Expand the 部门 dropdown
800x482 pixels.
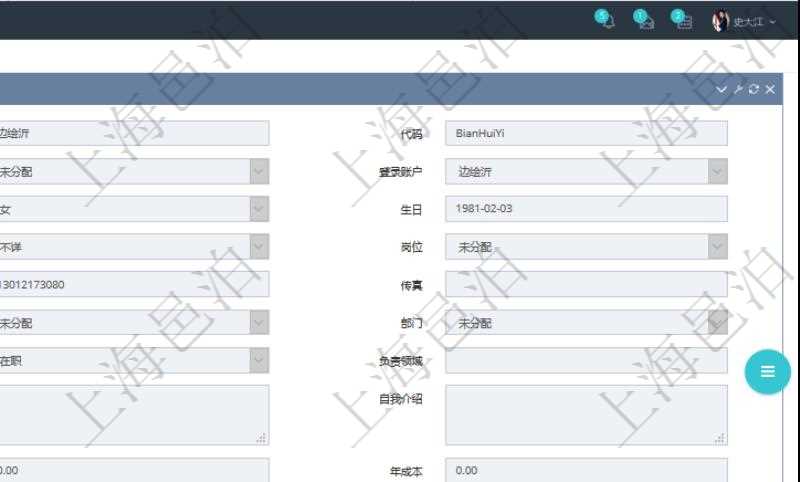click(717, 322)
